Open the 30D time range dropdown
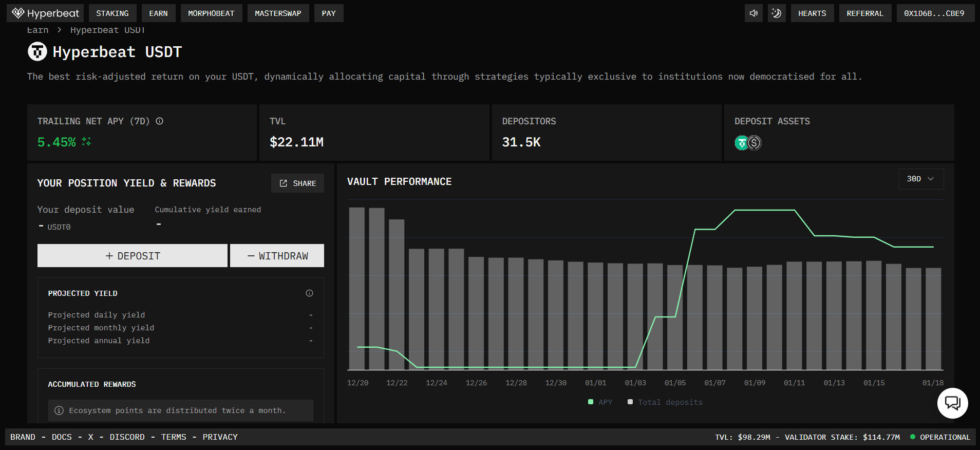Image resolution: width=980 pixels, height=450 pixels. click(x=921, y=179)
